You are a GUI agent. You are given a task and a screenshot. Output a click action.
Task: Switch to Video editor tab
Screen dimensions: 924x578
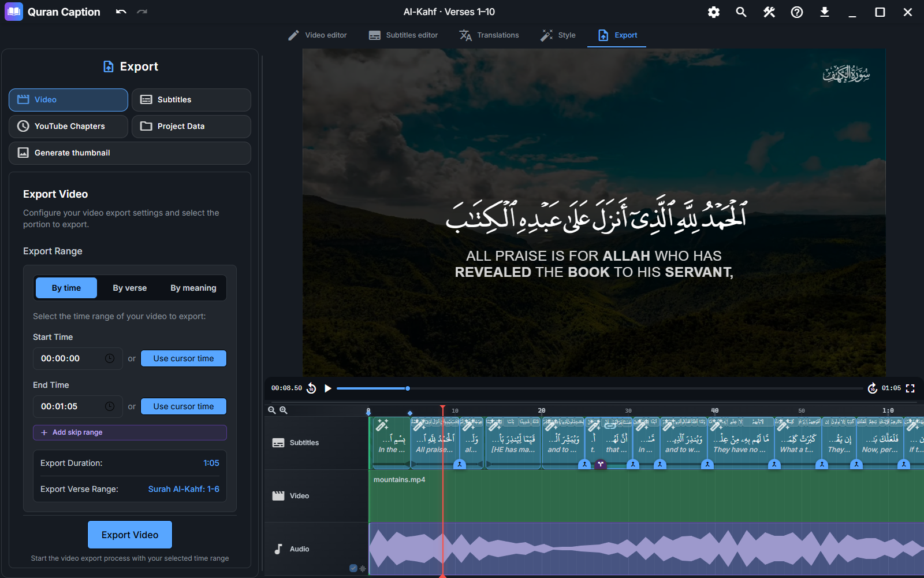tap(318, 35)
